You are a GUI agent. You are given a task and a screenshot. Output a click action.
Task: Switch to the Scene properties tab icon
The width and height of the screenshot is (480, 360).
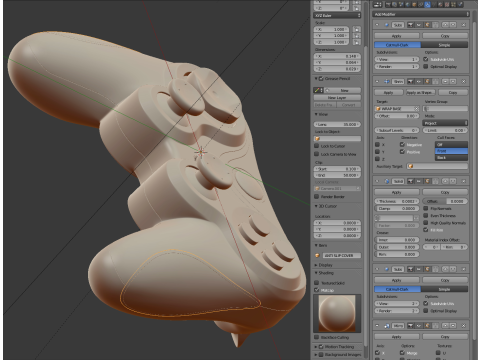pos(401,4)
